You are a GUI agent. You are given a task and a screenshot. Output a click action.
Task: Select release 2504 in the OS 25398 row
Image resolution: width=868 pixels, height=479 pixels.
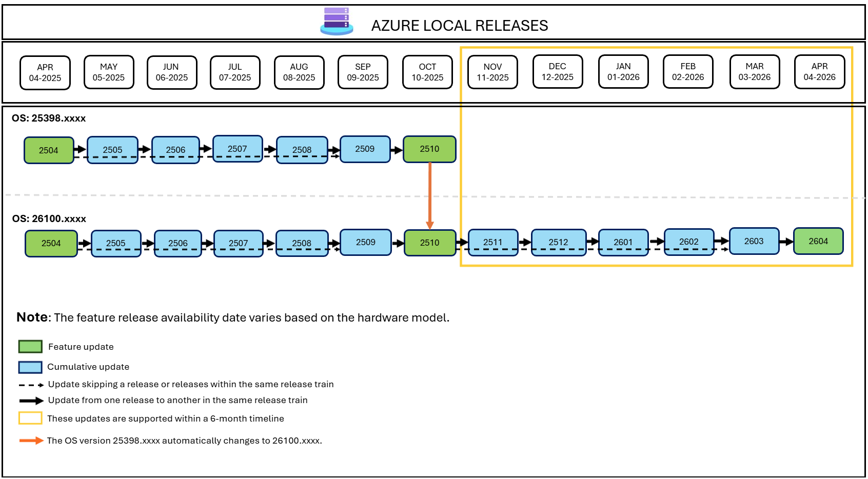tap(49, 150)
